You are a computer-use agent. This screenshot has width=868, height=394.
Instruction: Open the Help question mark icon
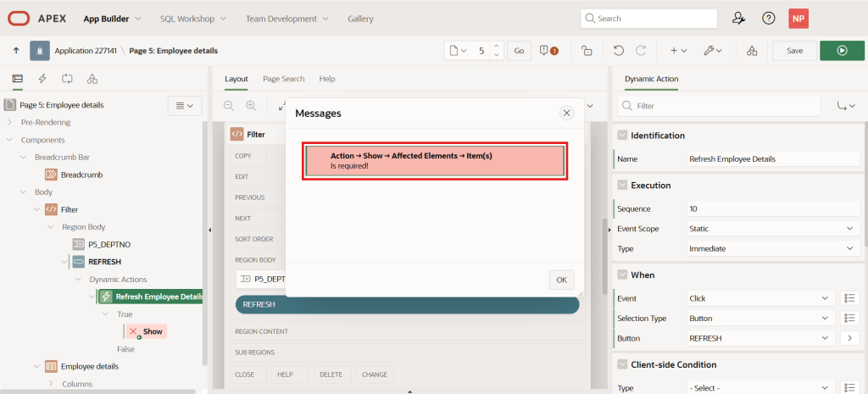768,19
